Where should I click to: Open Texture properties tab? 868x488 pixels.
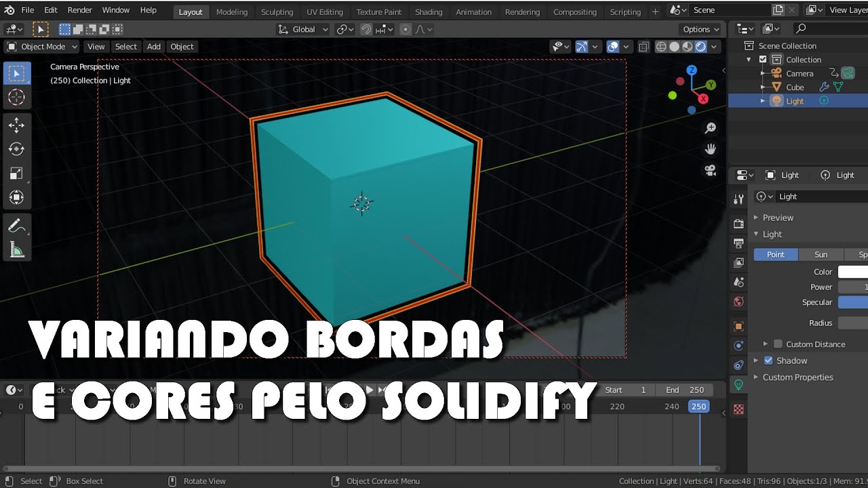pos(738,409)
